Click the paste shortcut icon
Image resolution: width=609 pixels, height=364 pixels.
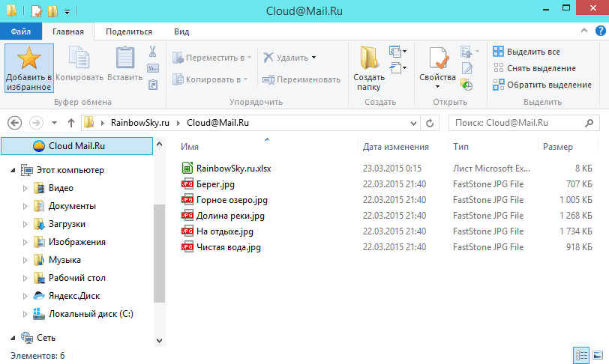point(153,85)
